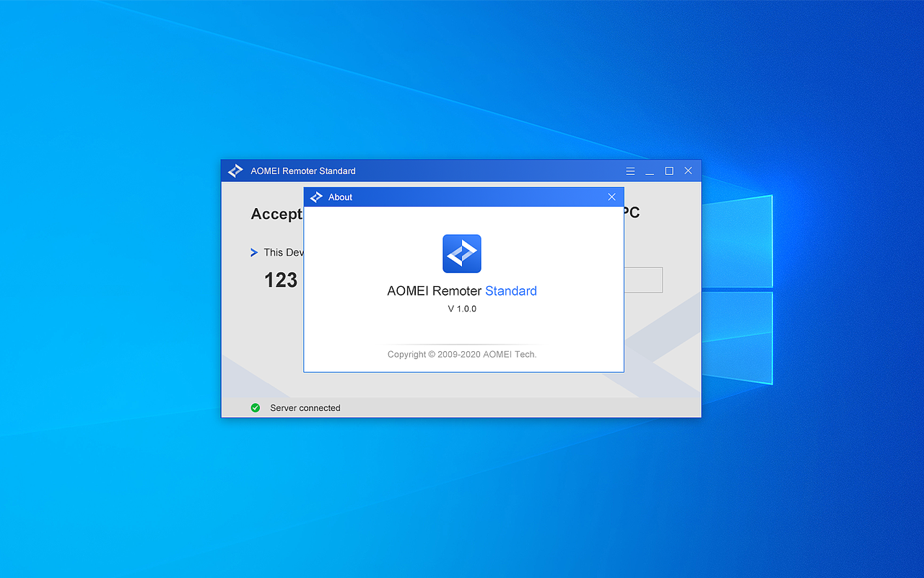Viewport: 924px width, 578px height.
Task: Click the Copyright 2009-2020 AOMEI Tech text
Action: pos(462,355)
